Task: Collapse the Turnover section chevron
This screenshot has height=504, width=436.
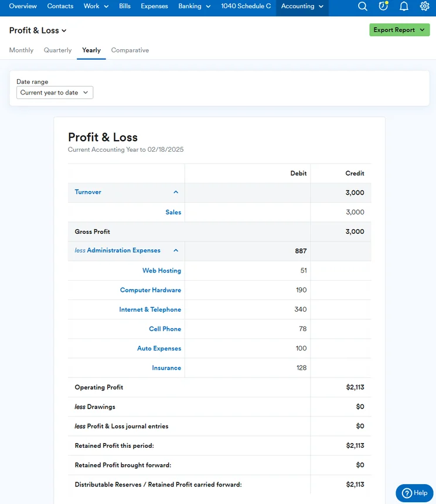Action: pos(176,192)
